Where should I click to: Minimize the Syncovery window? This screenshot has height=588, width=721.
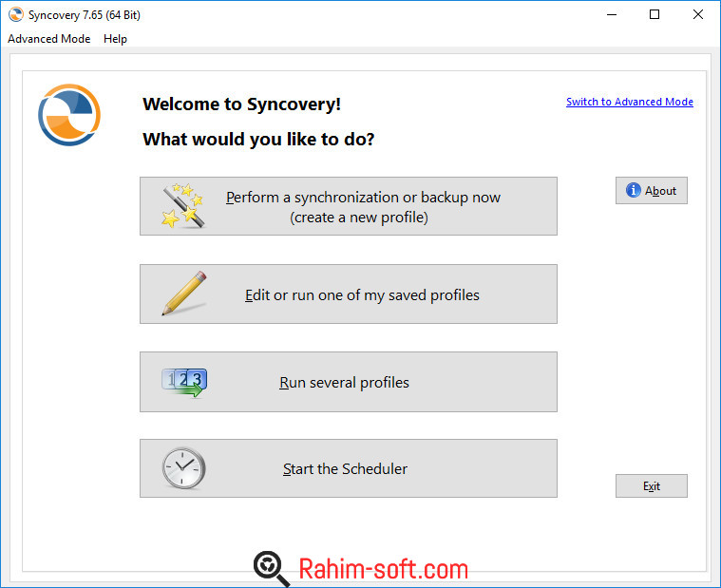point(612,14)
